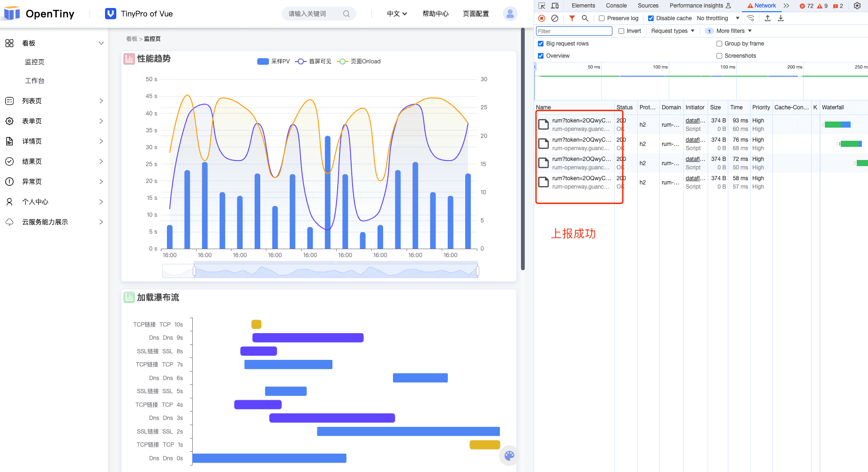The width and height of the screenshot is (868, 472).
Task: Click the 表单页 gear icon
Action: (9, 121)
